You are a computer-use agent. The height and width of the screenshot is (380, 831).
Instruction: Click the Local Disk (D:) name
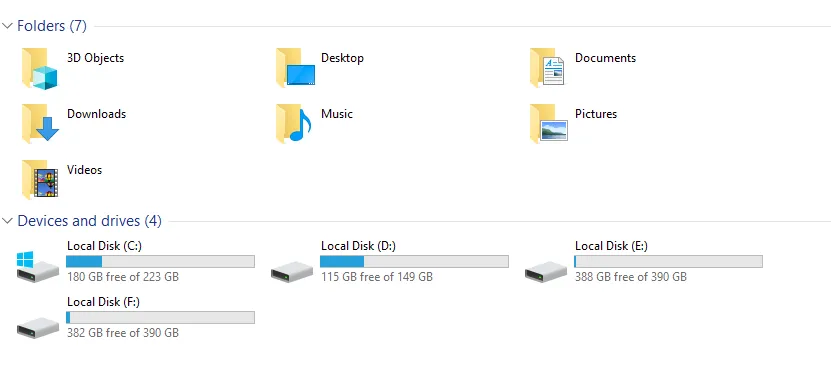point(358,246)
